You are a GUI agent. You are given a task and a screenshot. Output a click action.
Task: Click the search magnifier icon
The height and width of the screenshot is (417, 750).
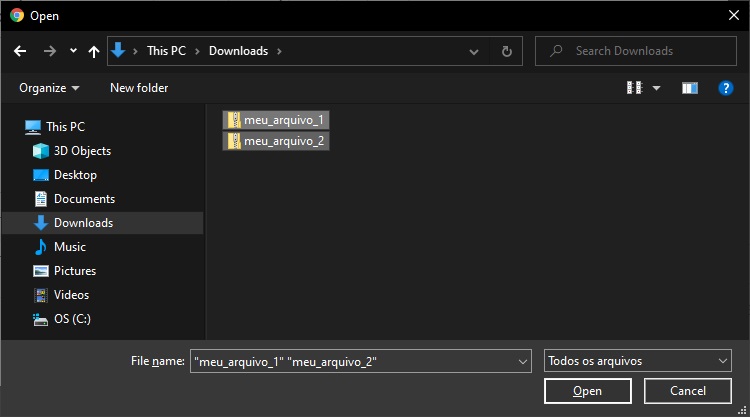tap(556, 51)
